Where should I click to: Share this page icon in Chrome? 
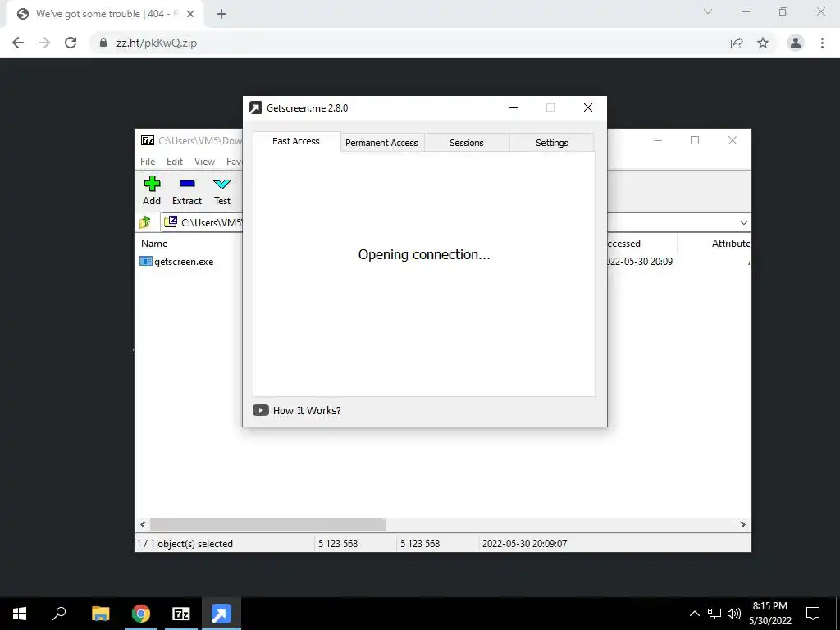pyautogui.click(x=737, y=43)
